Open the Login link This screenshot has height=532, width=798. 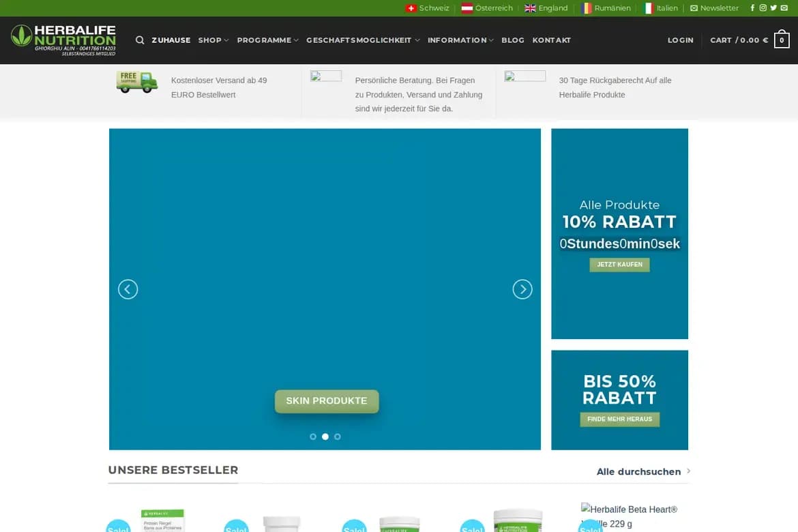click(x=681, y=40)
